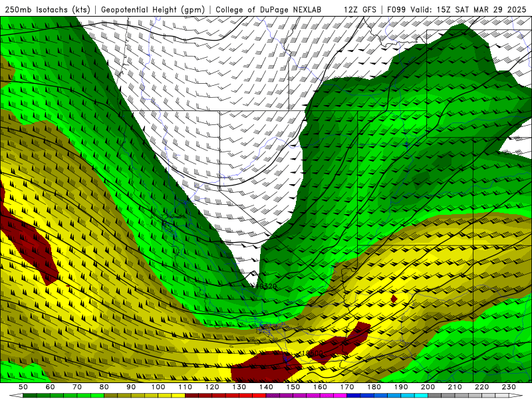Click the 160 knot legend label
Viewport: 532px width, 399px height.
[x=320, y=387]
